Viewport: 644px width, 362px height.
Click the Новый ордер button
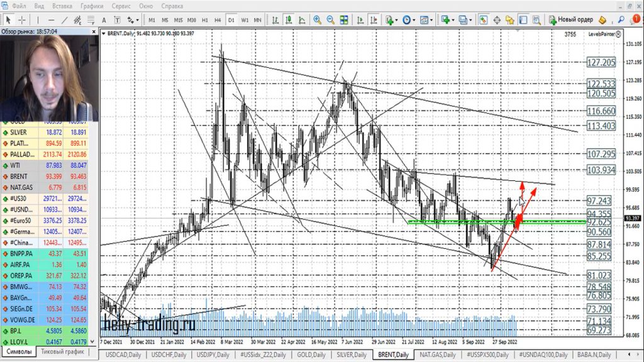[x=571, y=19]
